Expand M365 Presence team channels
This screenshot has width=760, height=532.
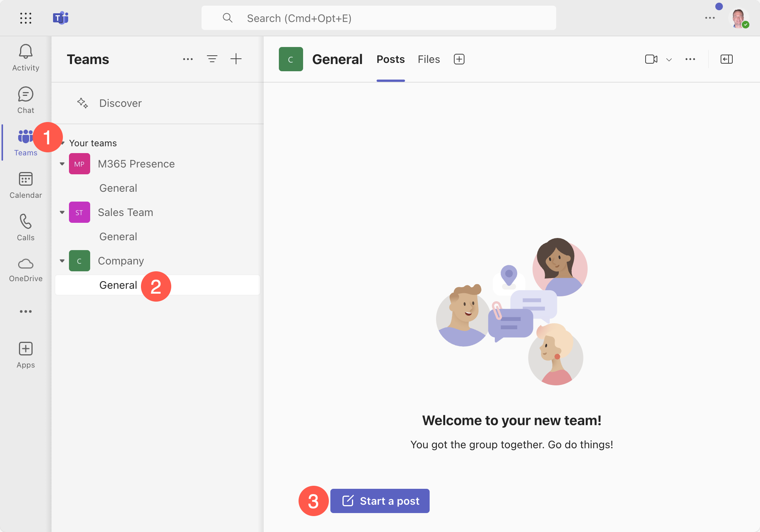click(x=62, y=163)
